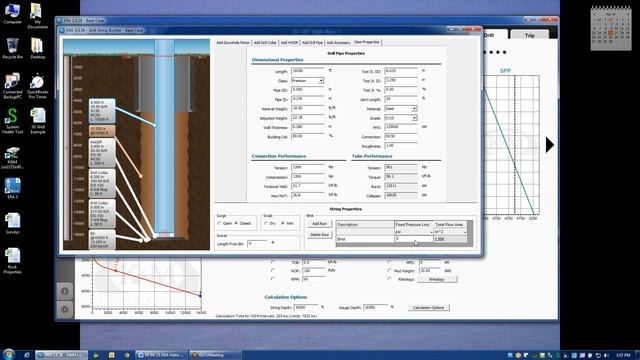Screen dimensions: 640x360
Task: Select the Dry swab radio button
Action: (x=266, y=223)
